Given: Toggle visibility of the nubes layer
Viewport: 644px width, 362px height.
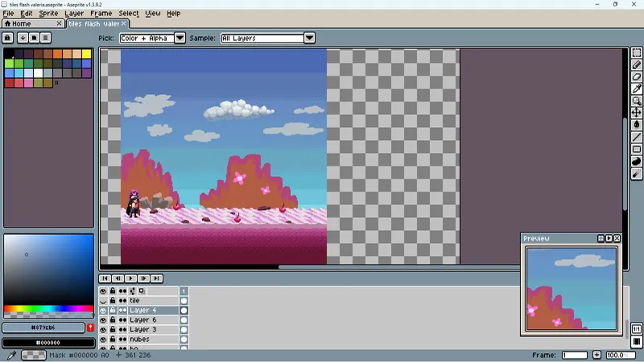Looking at the screenshot, I should point(103,339).
